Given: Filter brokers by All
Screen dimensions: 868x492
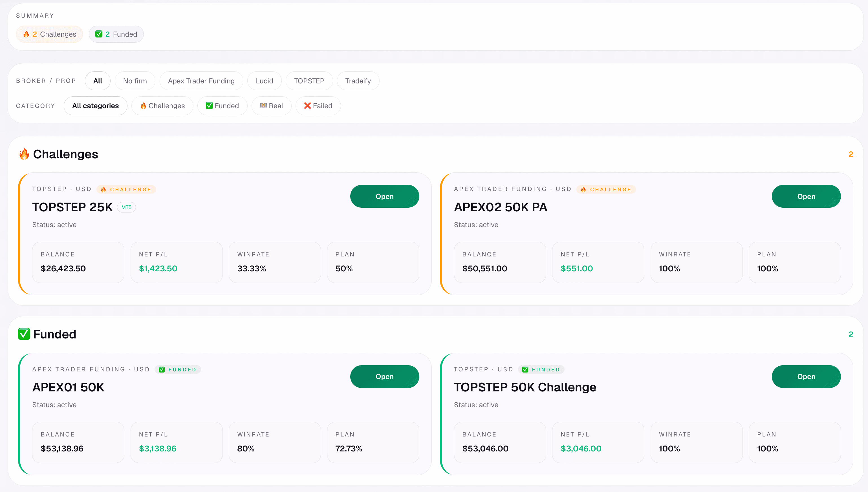Looking at the screenshot, I should pos(98,81).
